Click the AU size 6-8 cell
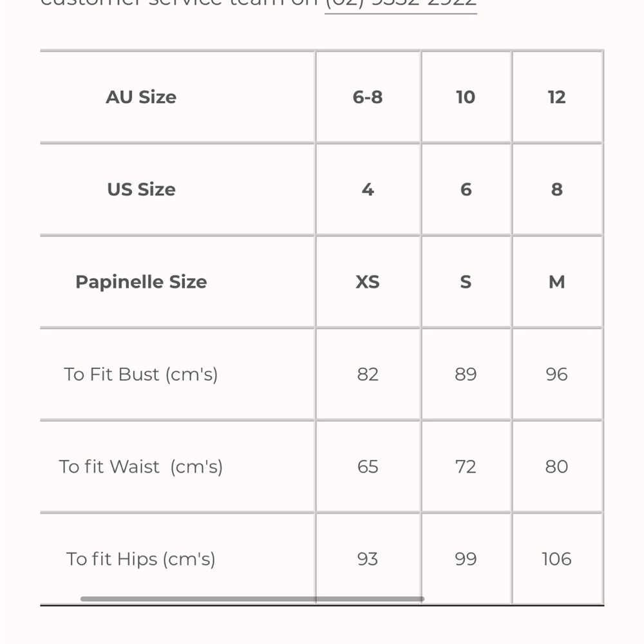 pyautogui.click(x=368, y=97)
